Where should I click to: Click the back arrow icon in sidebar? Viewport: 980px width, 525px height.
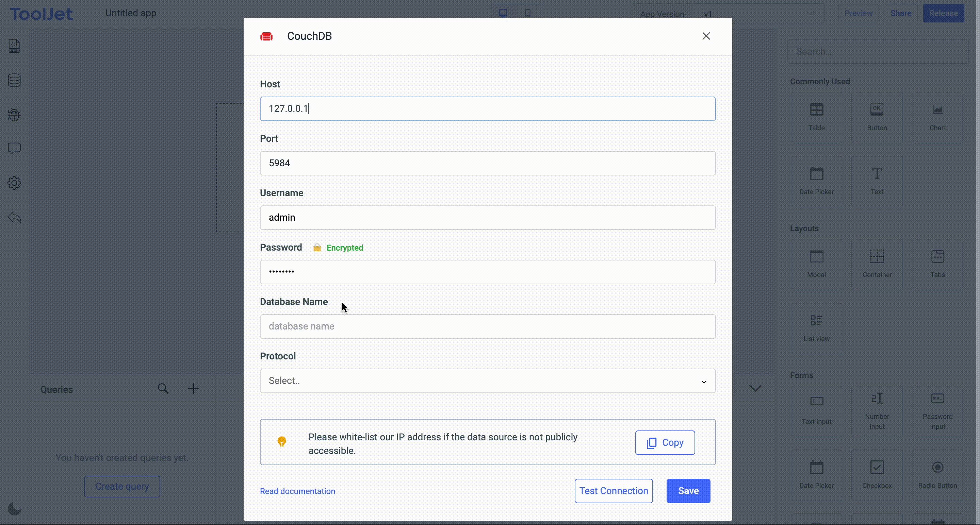[14, 217]
